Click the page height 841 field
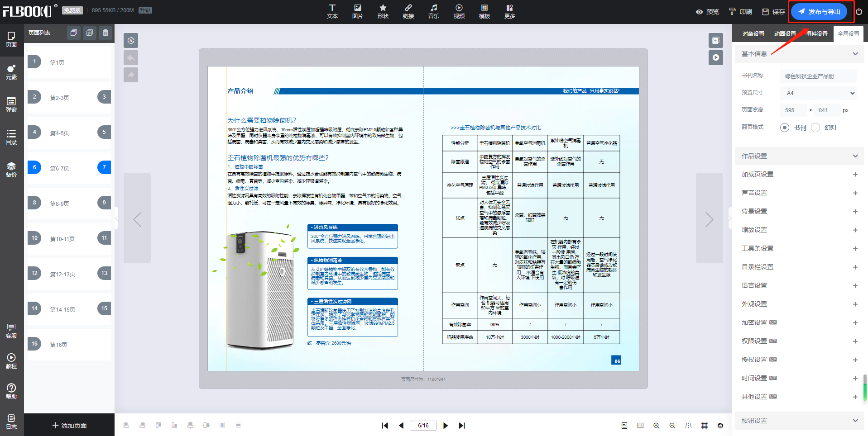This screenshot has height=436, width=868. click(827, 110)
